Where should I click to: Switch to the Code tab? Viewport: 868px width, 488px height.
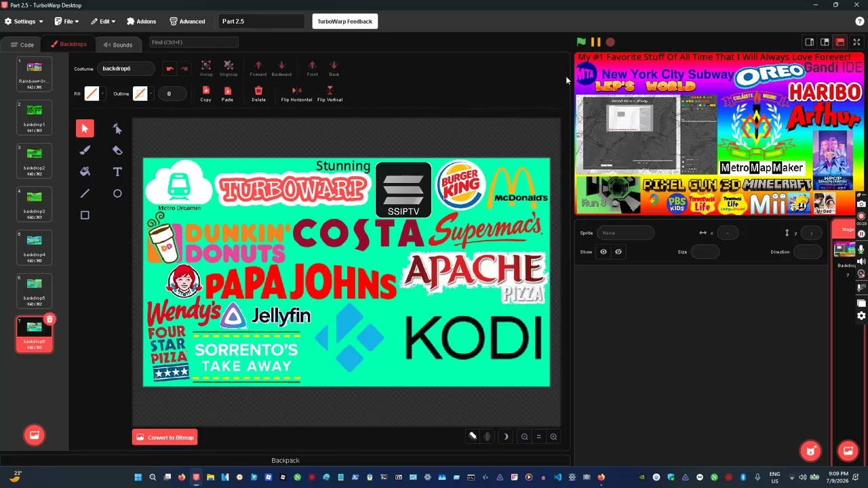pos(22,45)
